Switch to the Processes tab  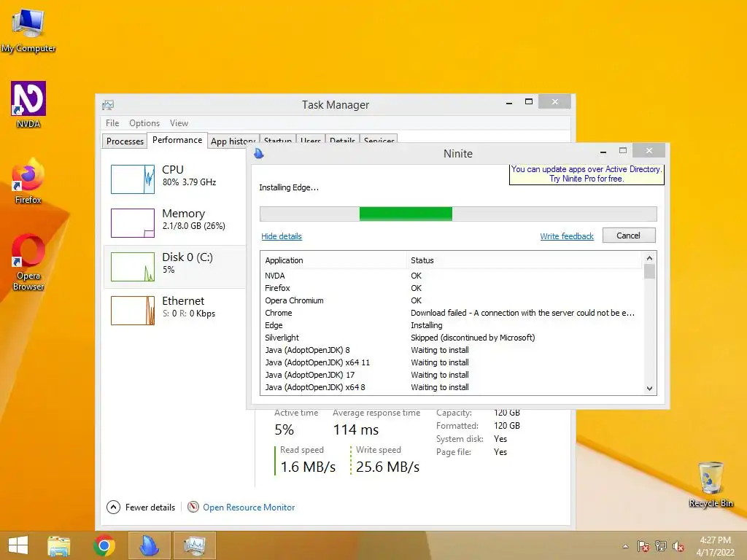125,141
